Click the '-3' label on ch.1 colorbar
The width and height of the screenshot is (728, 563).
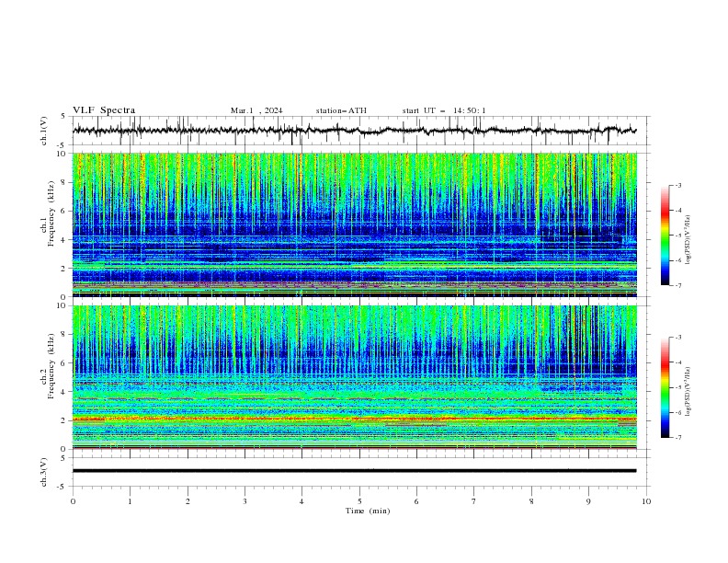pos(678,185)
